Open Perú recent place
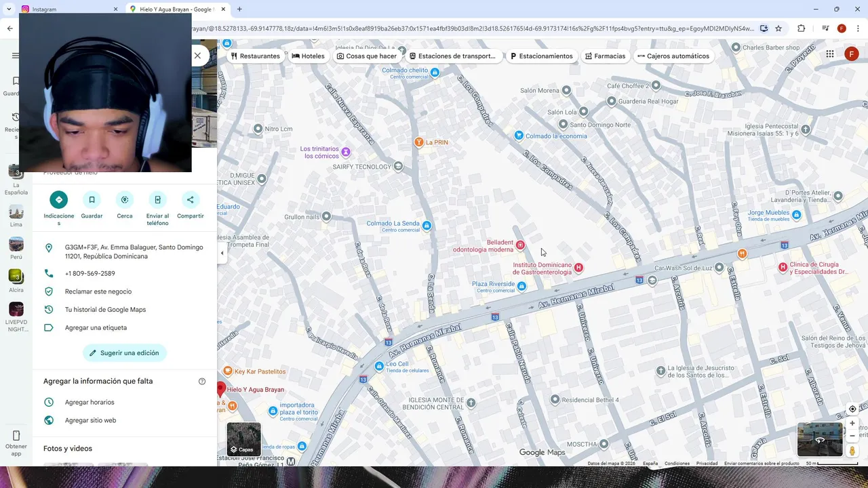868x488 pixels. [16, 249]
